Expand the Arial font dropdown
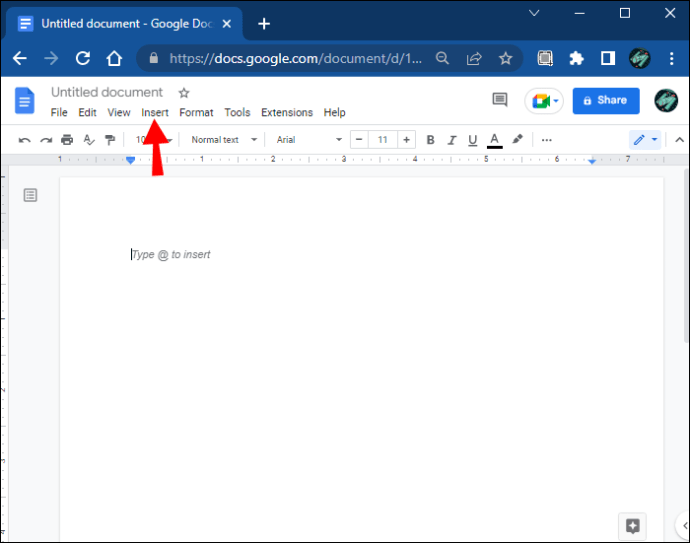This screenshot has width=690, height=543. 309,140
